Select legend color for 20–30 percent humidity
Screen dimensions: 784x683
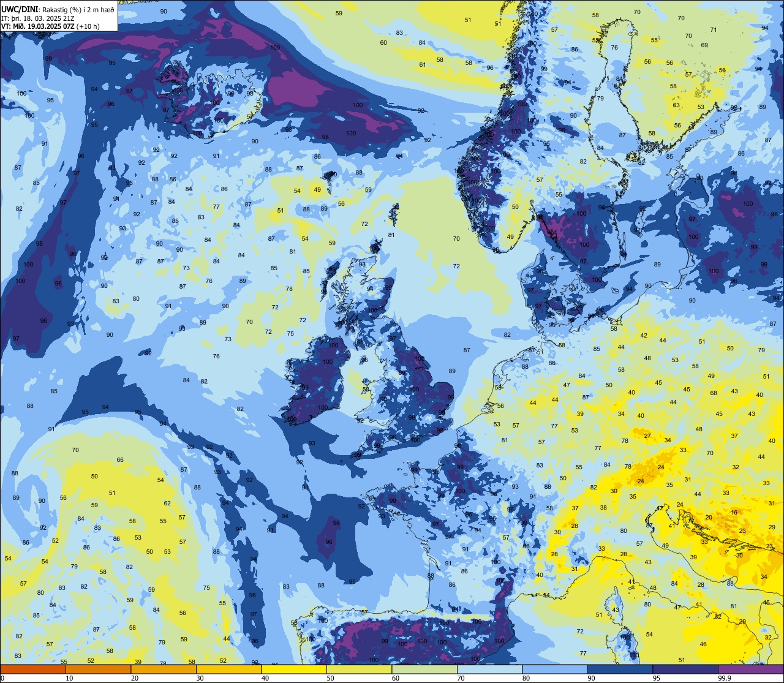[x=164, y=669]
